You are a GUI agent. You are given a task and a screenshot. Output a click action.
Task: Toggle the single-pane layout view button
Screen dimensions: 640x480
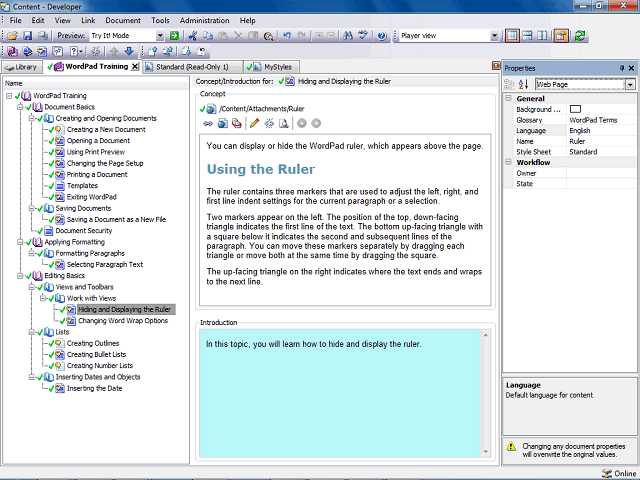(512, 36)
